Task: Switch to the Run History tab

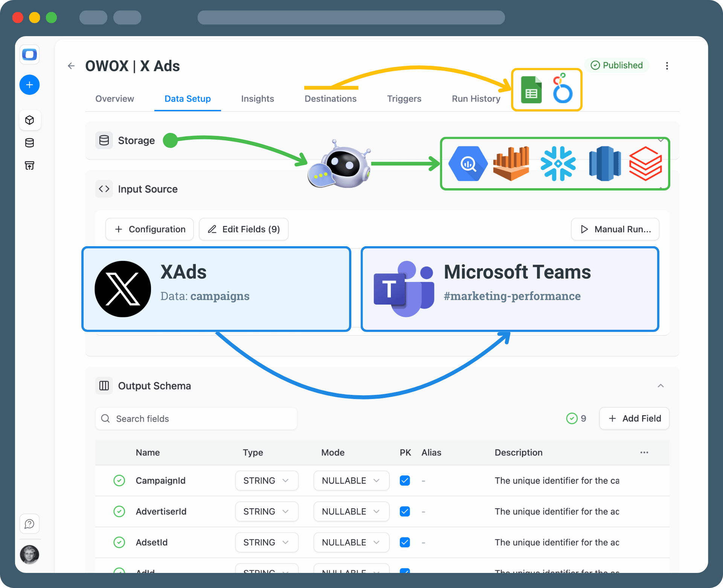Action: (x=476, y=99)
